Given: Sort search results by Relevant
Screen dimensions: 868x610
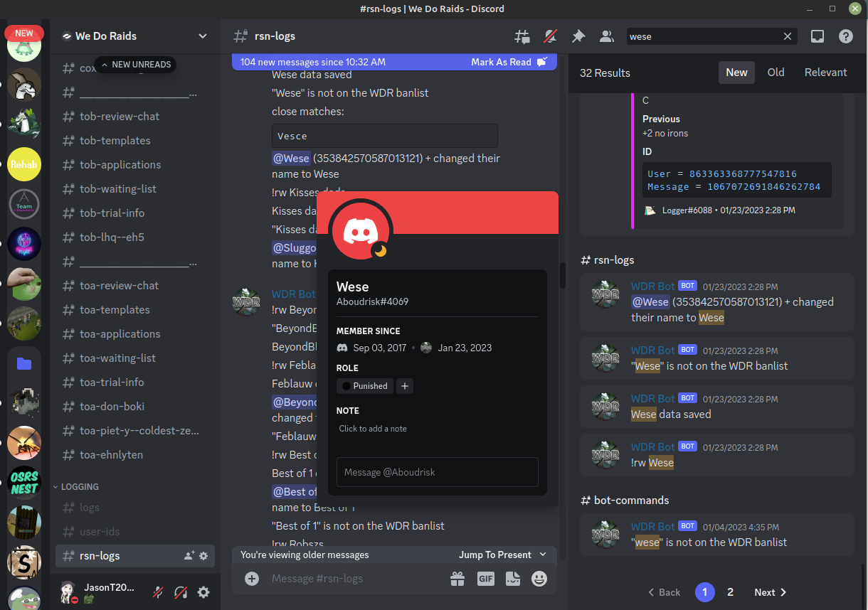Looking at the screenshot, I should click(825, 73).
